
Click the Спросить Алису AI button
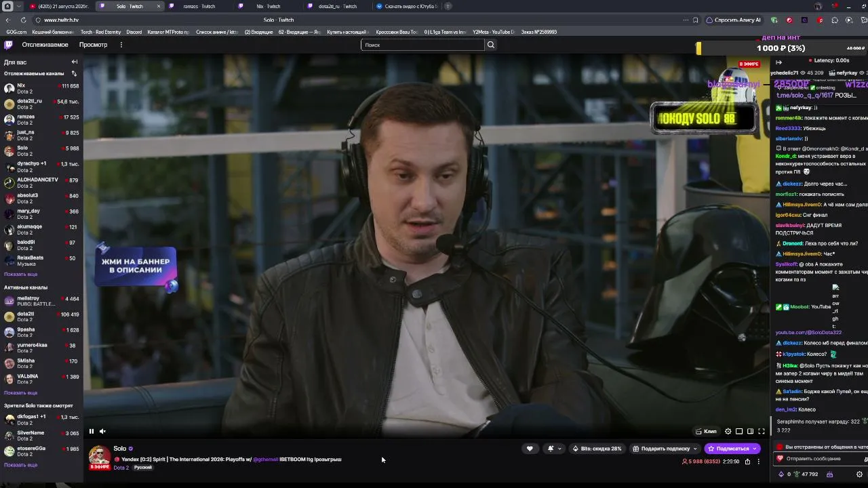point(734,20)
